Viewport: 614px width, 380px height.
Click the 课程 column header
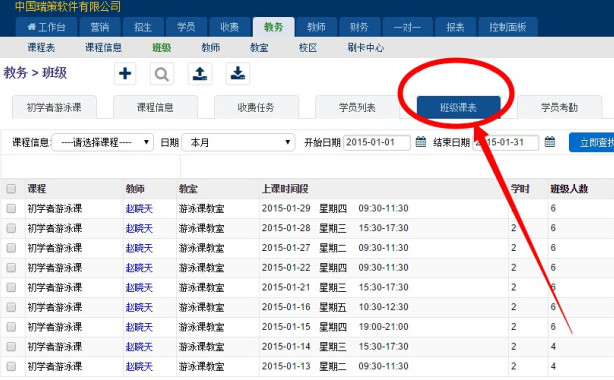[37, 189]
